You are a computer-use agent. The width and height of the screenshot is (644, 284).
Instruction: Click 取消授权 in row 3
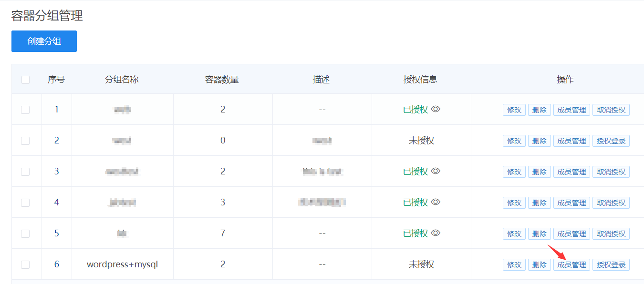[x=611, y=172]
